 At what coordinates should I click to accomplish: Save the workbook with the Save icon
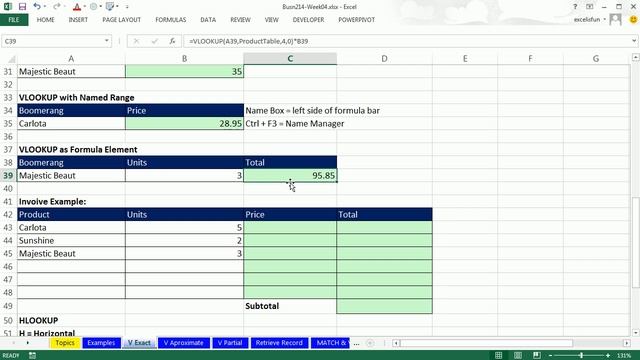tap(22, 7)
